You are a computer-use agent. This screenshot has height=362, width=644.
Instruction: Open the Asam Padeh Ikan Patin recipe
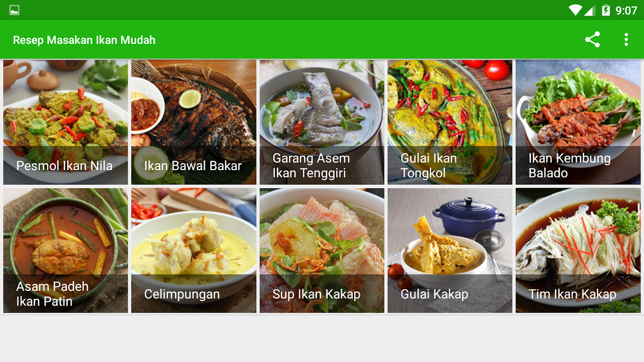66,251
